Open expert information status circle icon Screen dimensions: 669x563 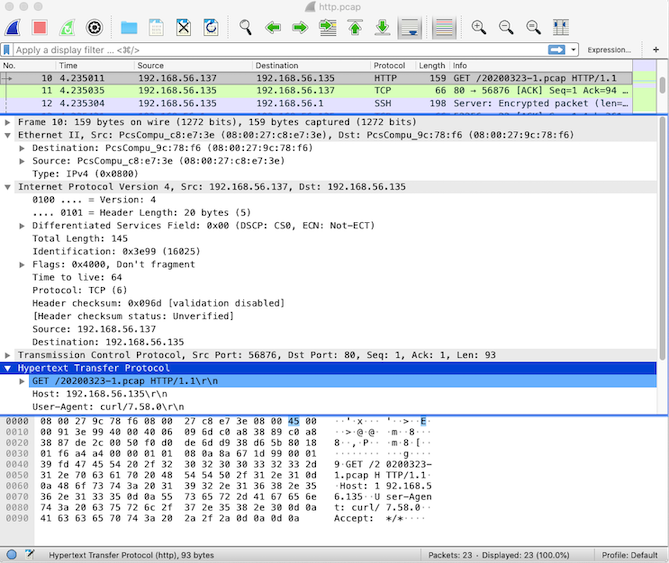pos(12,554)
